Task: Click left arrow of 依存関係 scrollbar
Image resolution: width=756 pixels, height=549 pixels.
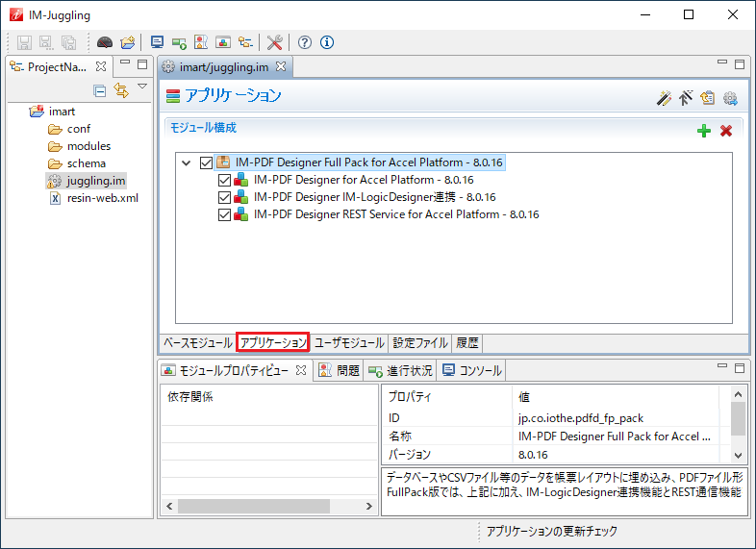Action: coord(169,506)
